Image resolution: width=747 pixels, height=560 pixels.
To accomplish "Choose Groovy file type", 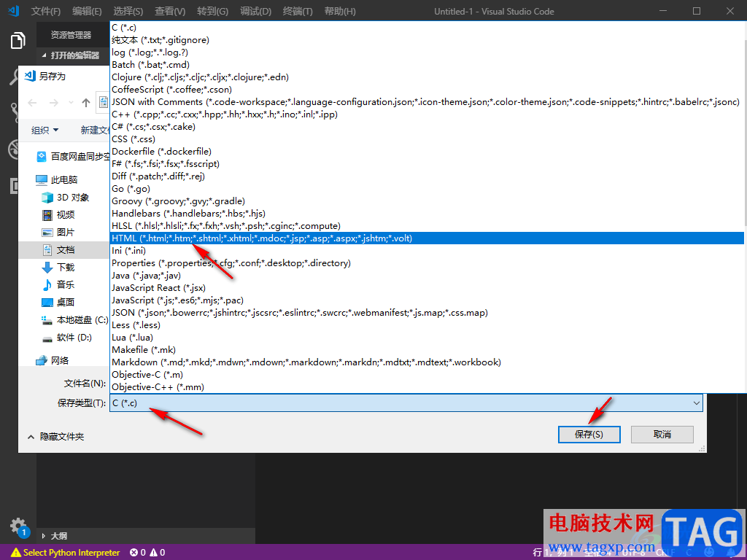I will 427,201.
